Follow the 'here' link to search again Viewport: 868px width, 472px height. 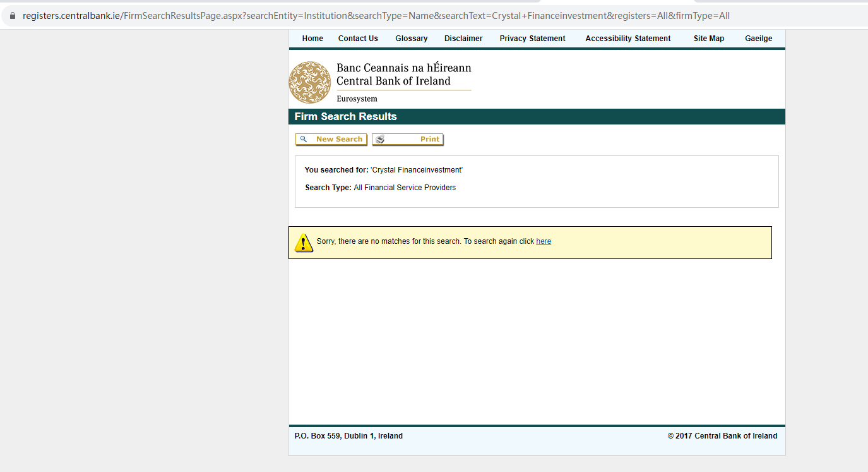tap(544, 241)
